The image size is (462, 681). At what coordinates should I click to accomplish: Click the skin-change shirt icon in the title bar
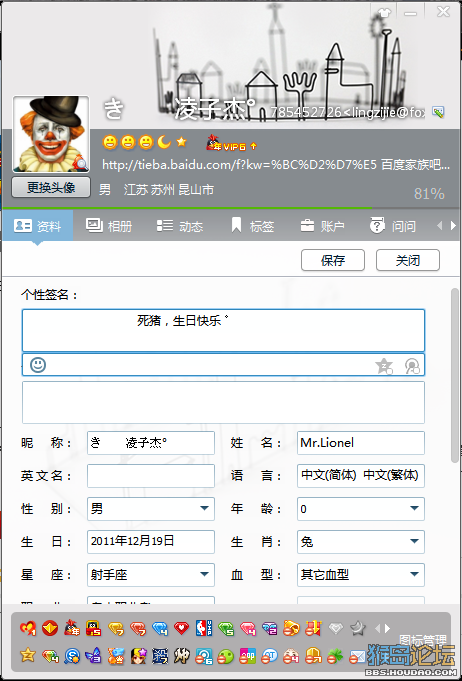click(x=384, y=13)
